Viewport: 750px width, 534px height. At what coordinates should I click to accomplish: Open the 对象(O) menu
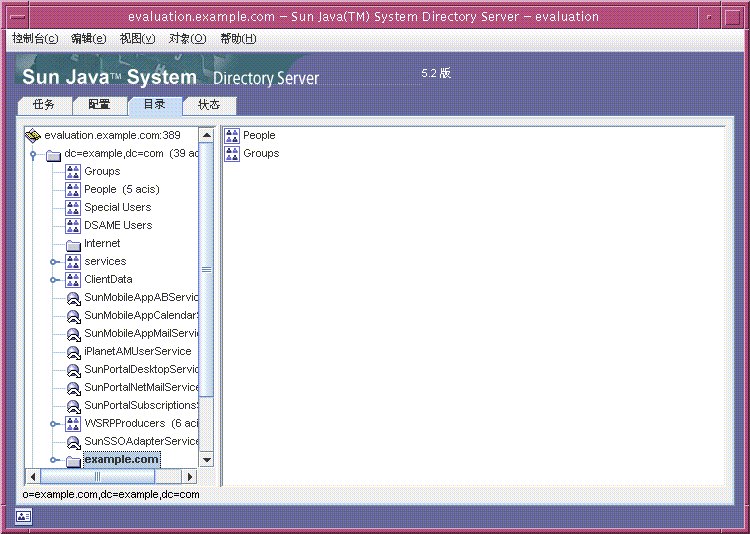pos(187,39)
